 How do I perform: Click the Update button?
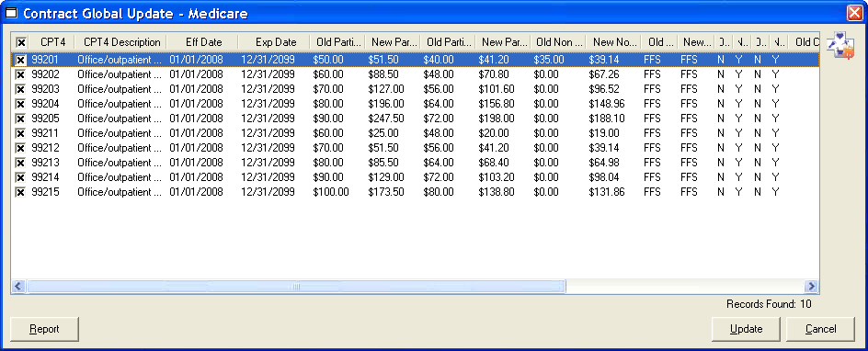coord(746,329)
